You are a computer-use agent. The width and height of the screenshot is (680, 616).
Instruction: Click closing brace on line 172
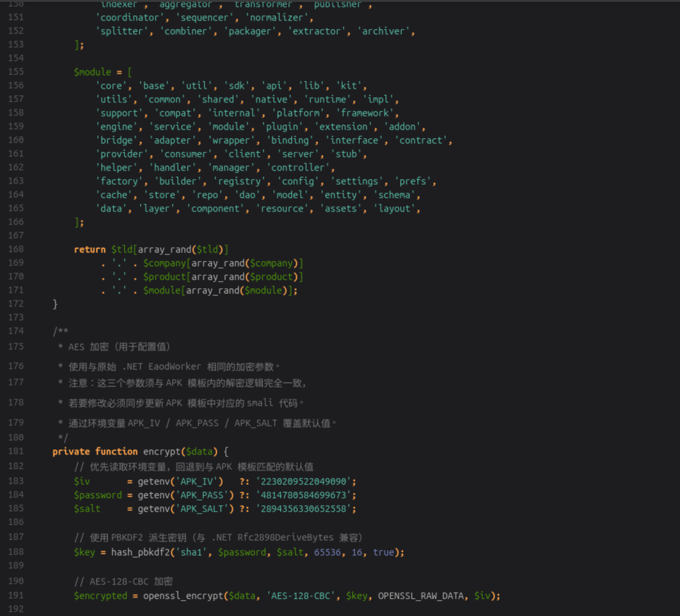(55, 304)
